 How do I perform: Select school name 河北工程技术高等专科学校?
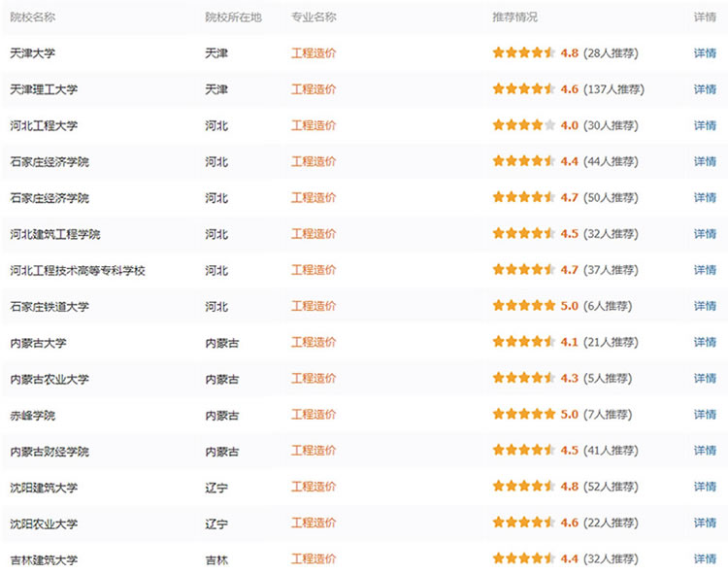[78, 270]
